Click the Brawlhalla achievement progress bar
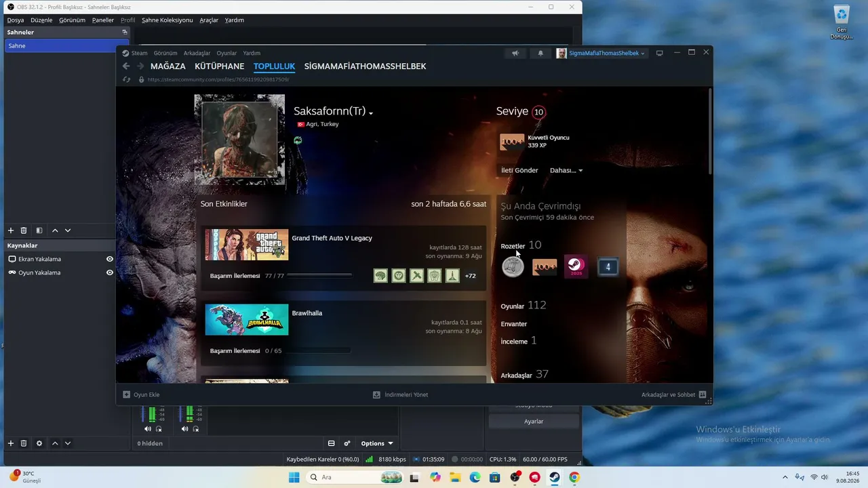868x488 pixels. pyautogui.click(x=319, y=350)
